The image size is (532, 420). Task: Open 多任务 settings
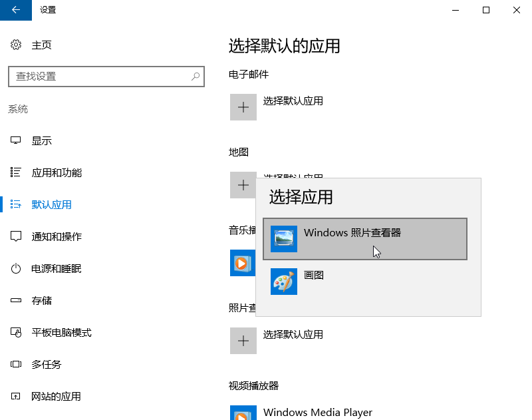click(x=47, y=365)
